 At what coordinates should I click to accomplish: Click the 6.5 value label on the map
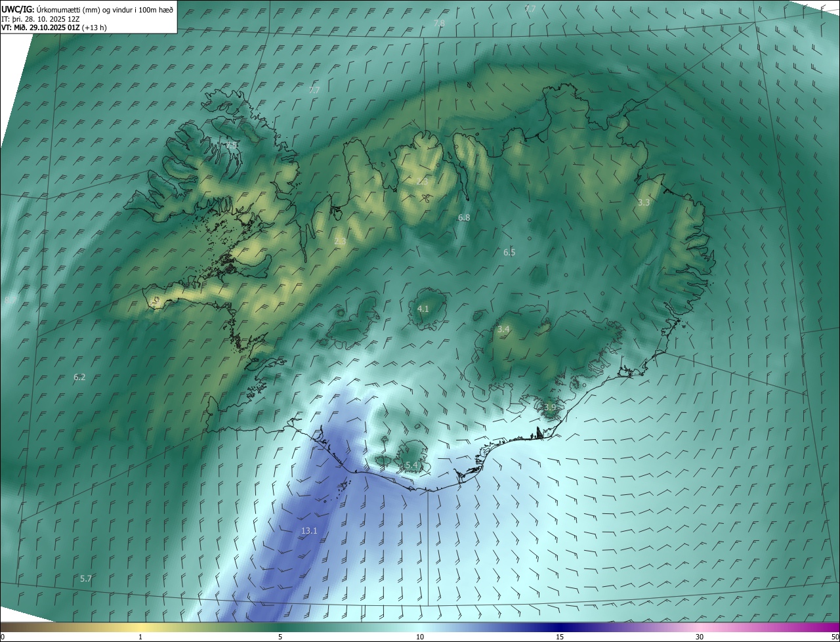[x=509, y=252]
